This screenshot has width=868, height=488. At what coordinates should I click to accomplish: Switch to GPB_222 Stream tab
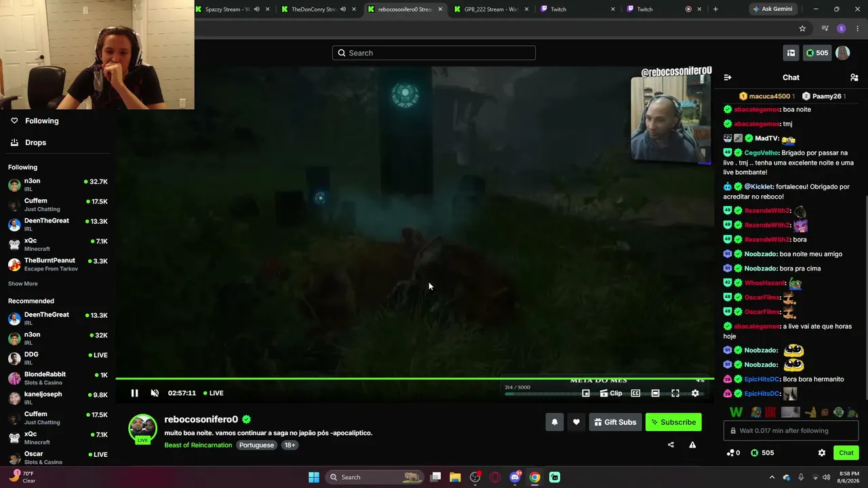tap(491, 9)
